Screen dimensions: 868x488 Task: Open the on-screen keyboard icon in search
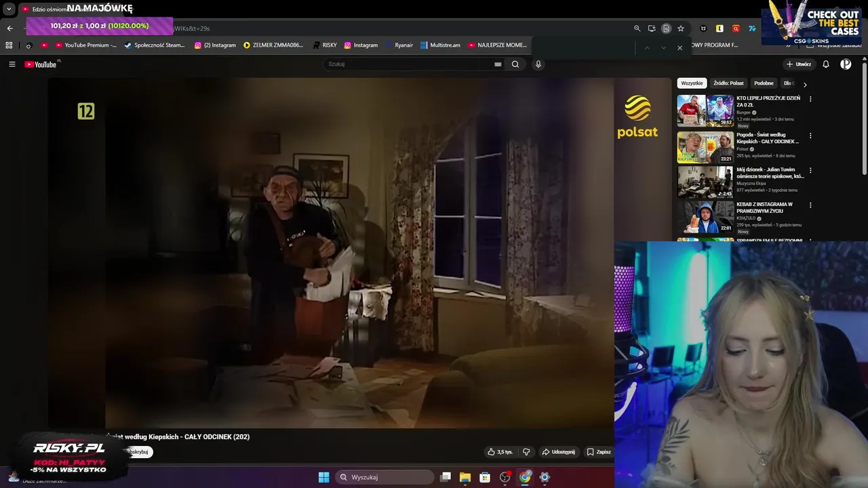click(x=498, y=64)
